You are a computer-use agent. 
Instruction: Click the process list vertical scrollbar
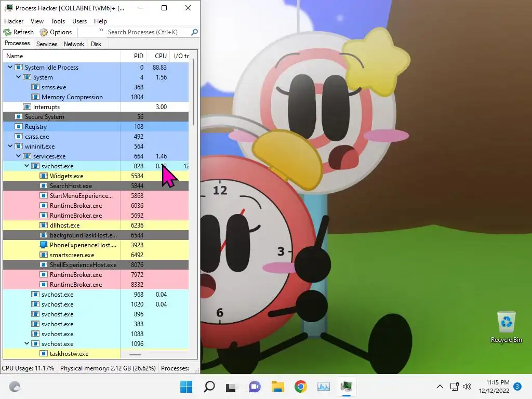(x=193, y=91)
